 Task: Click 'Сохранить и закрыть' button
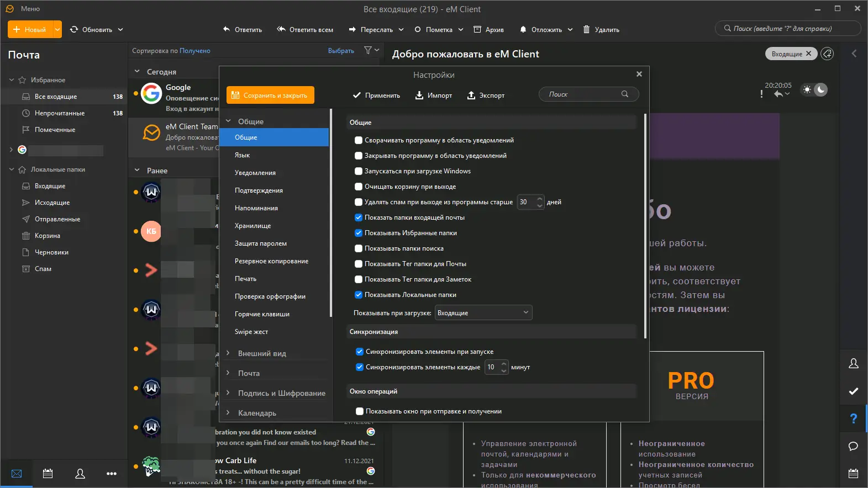pos(270,95)
